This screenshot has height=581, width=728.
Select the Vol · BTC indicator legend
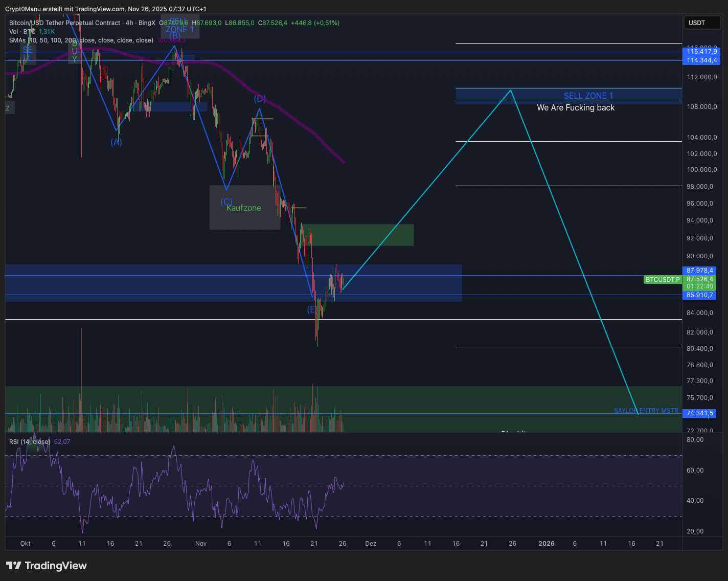tap(22, 32)
